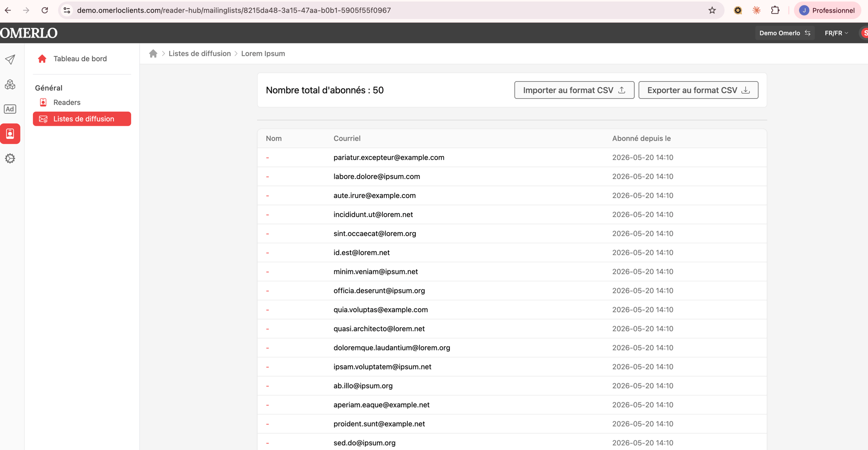
Task: Select incididunt.ut@lorem.net email
Action: click(373, 214)
